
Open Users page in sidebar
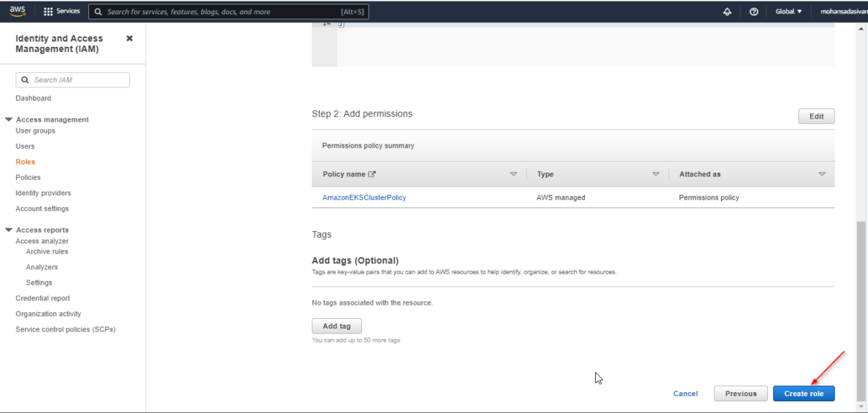coord(25,146)
